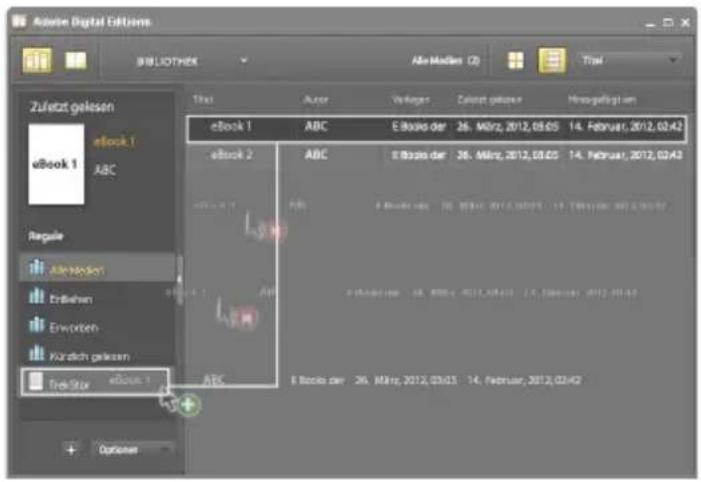The width and height of the screenshot is (701, 482).
Task: Click last-read date in eBook 1 row
Action: point(507,127)
